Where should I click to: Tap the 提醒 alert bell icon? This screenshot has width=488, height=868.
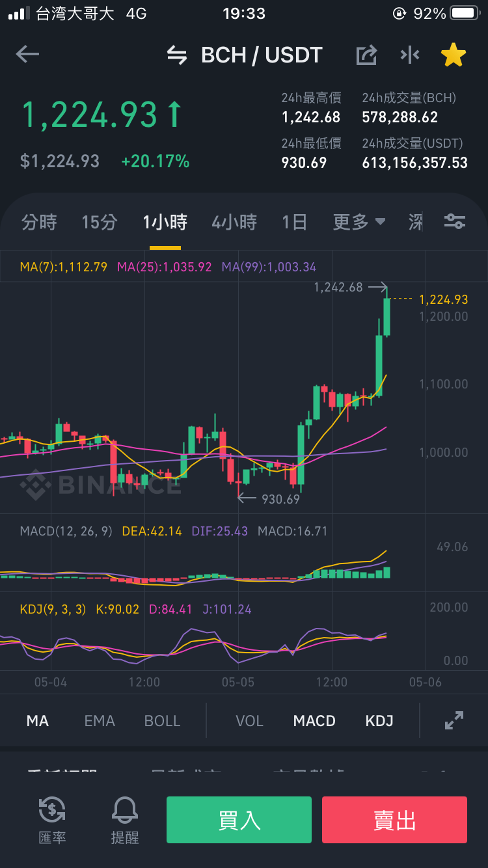point(125,820)
